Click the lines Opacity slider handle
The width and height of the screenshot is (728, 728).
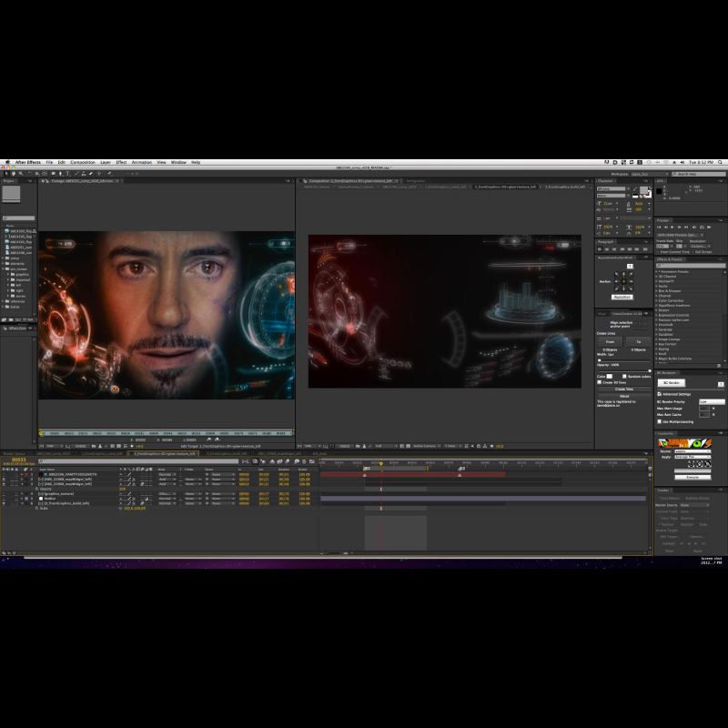click(650, 371)
